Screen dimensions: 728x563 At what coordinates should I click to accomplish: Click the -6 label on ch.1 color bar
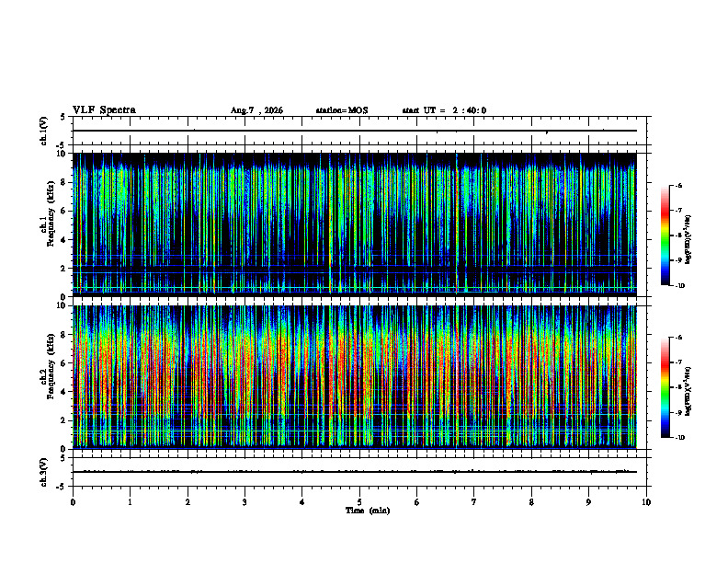coord(678,186)
